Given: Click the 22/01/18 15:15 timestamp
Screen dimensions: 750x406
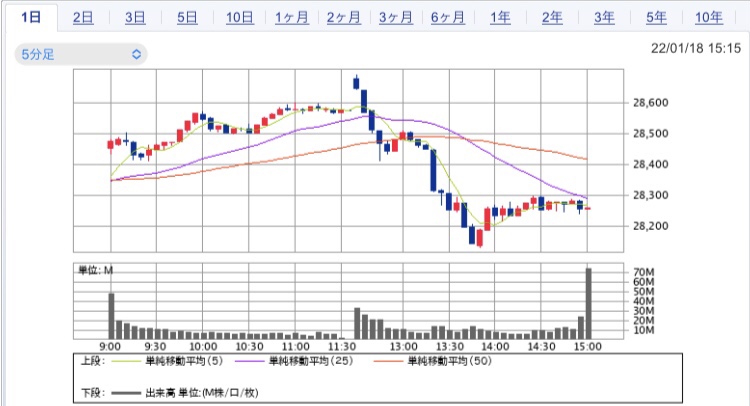Looking at the screenshot, I should pos(695,48).
